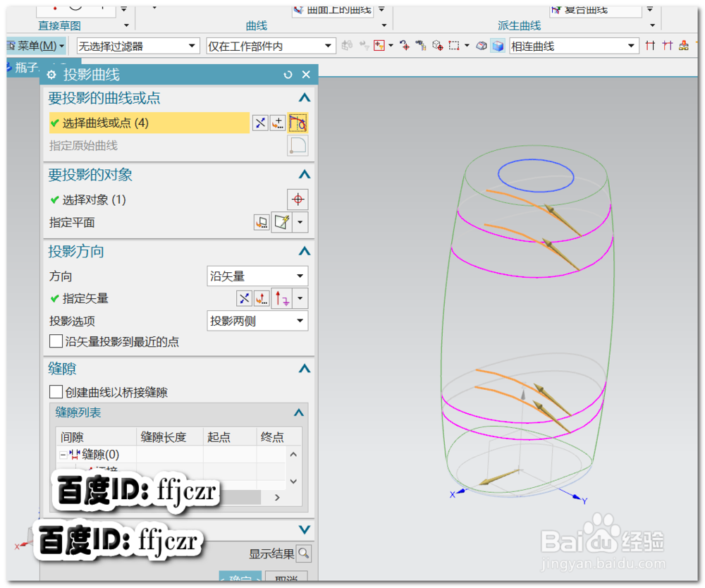
Task: Collapse the 缝隙 section
Action: point(305,369)
